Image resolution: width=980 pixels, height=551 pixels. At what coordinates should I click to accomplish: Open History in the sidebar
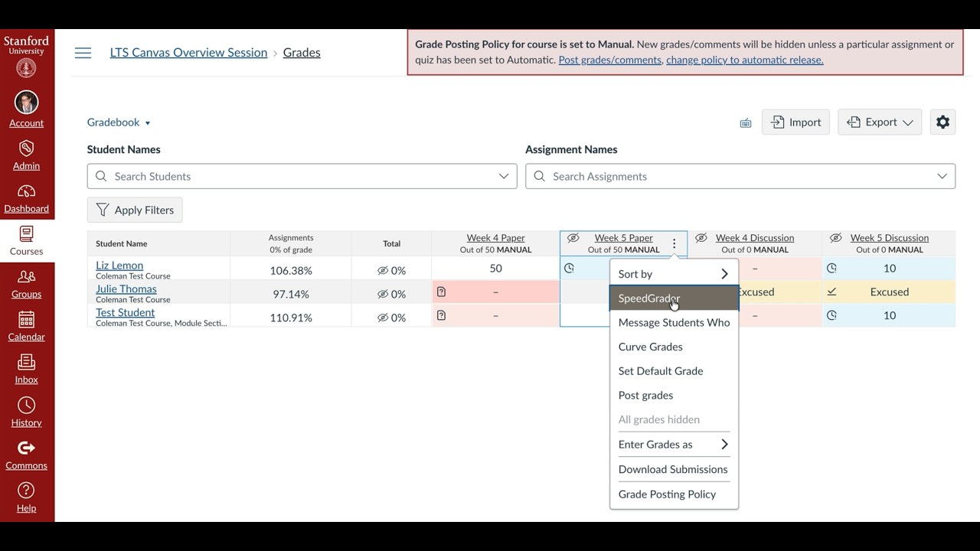pos(26,412)
